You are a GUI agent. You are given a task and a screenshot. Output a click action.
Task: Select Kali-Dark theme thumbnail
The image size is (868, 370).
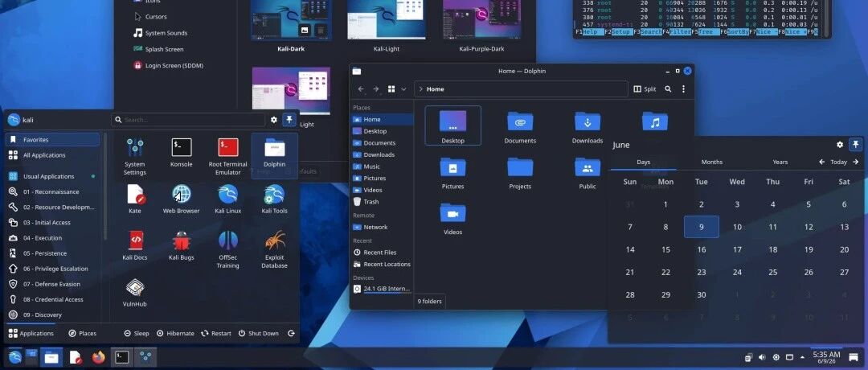[291, 20]
